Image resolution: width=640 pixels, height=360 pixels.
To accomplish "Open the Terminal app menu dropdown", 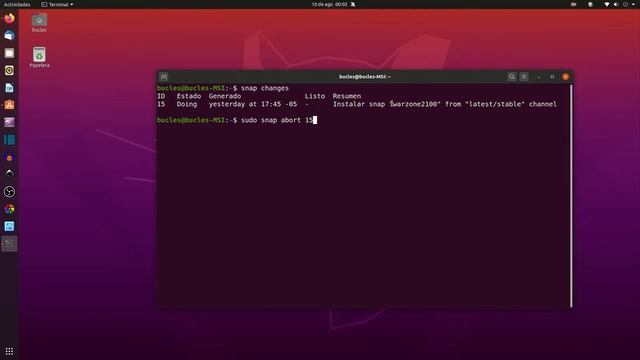I will tap(57, 4).
